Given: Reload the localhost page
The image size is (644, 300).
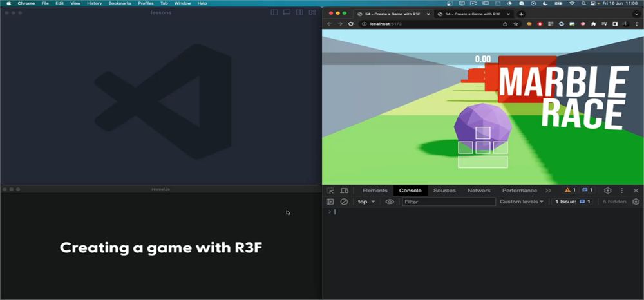Looking at the screenshot, I should tap(351, 24).
